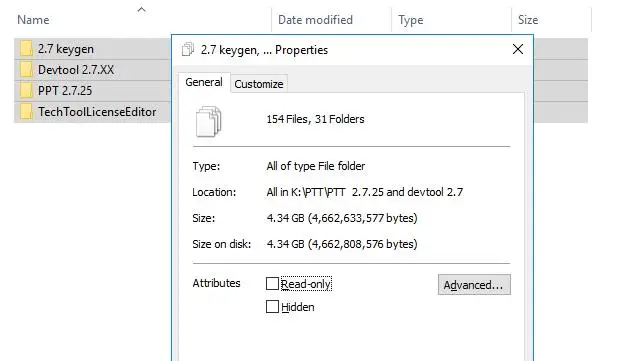Screen dimensions: 618x361
Task: Tick the Hidden attribute checkbox
Action: 272,307
